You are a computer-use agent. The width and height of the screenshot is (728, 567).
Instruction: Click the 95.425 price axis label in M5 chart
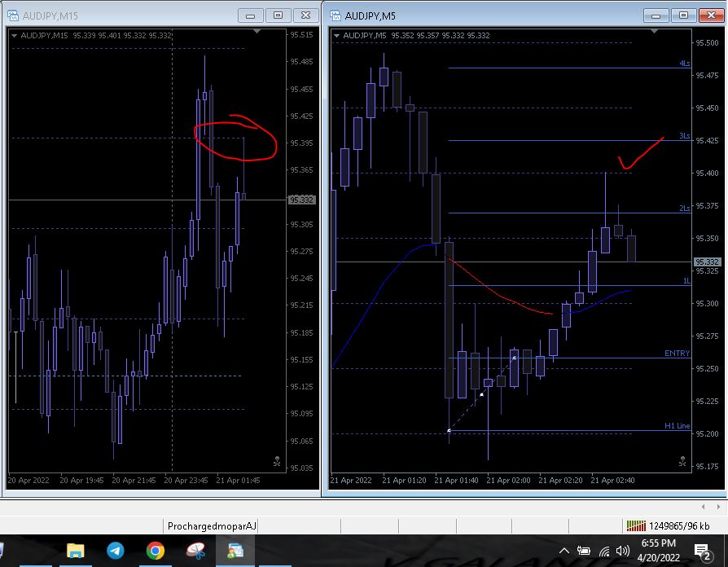click(707, 140)
